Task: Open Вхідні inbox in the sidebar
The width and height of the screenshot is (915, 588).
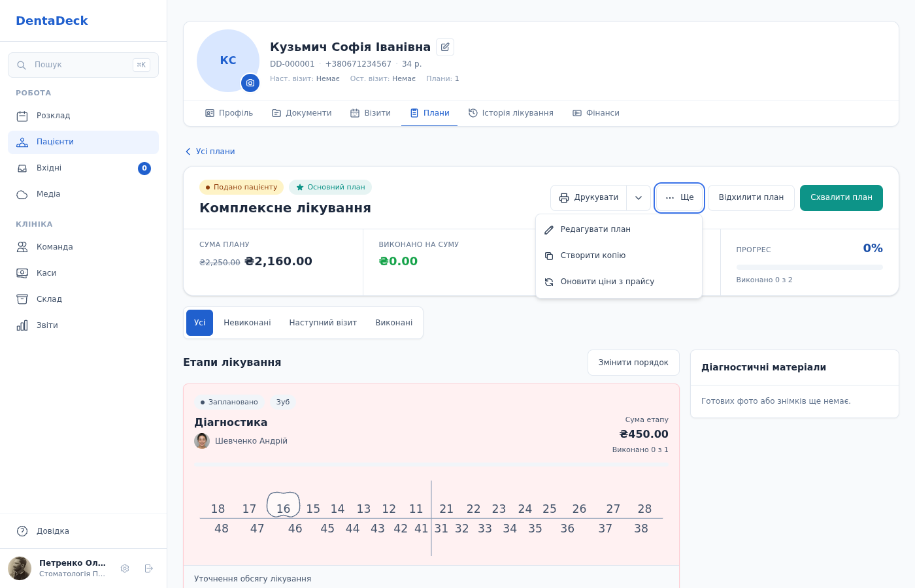Action: click(83, 169)
